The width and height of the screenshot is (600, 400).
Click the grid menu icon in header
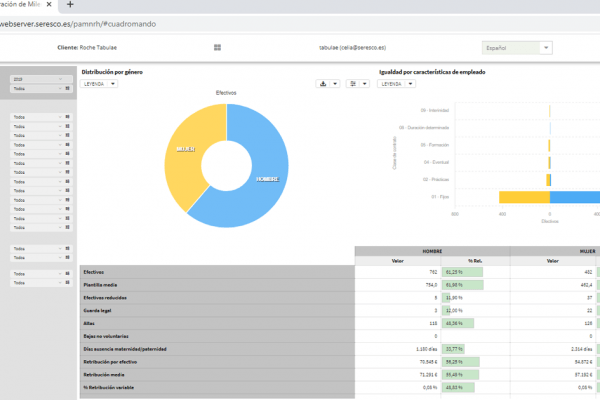click(217, 47)
